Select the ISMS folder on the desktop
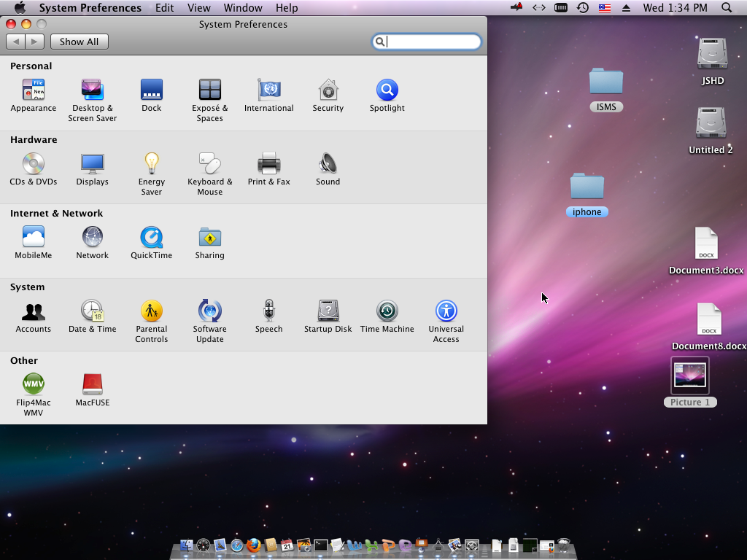Screen dimensions: 747x560 click(x=606, y=89)
